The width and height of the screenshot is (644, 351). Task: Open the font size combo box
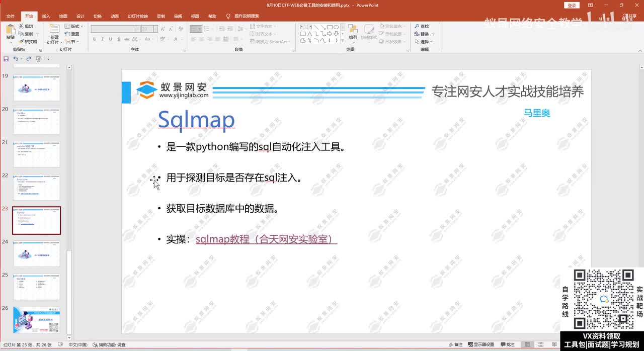[x=149, y=29]
